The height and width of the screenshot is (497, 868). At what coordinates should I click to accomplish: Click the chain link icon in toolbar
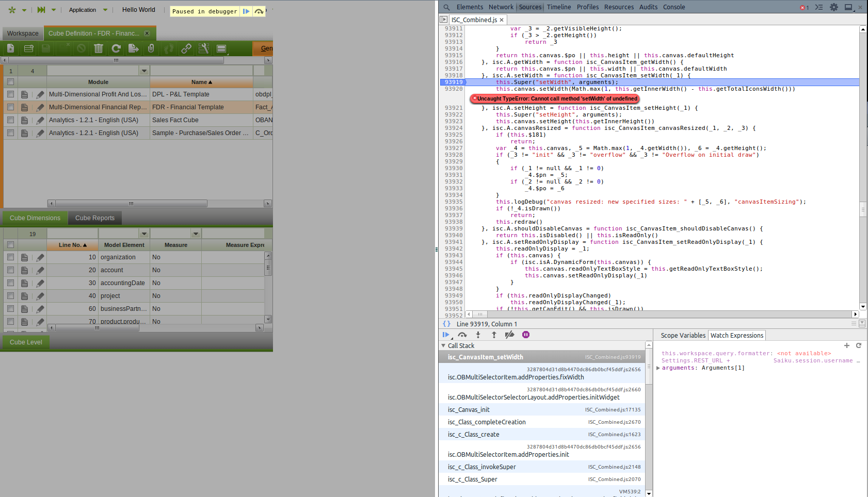click(186, 48)
